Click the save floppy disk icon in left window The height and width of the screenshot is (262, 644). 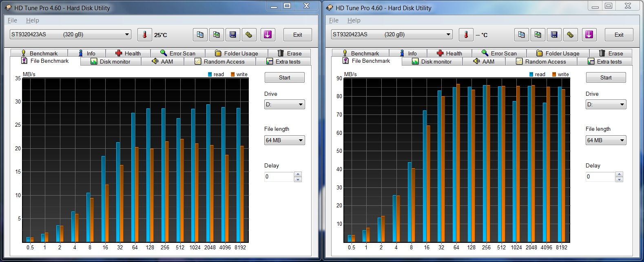click(x=232, y=35)
